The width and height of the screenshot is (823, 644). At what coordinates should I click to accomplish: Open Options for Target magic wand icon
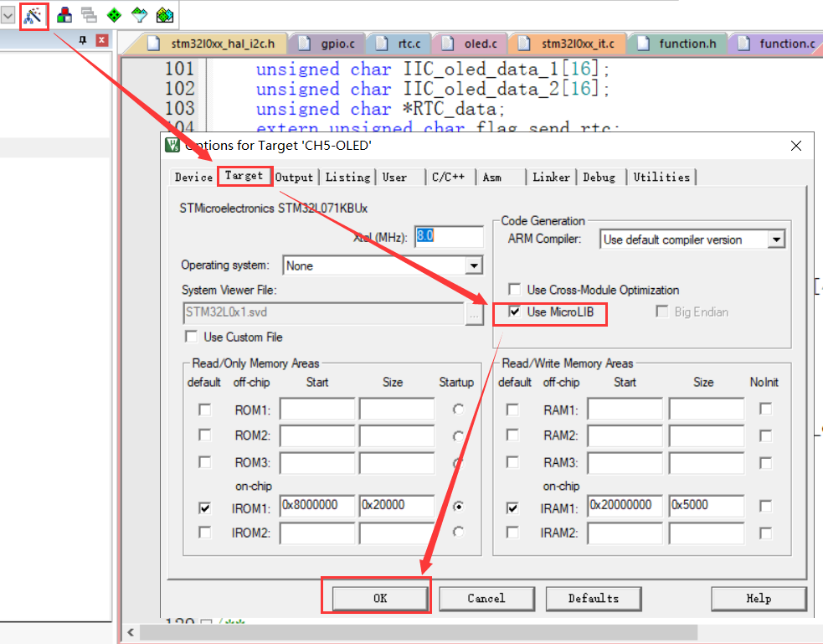pos(33,16)
